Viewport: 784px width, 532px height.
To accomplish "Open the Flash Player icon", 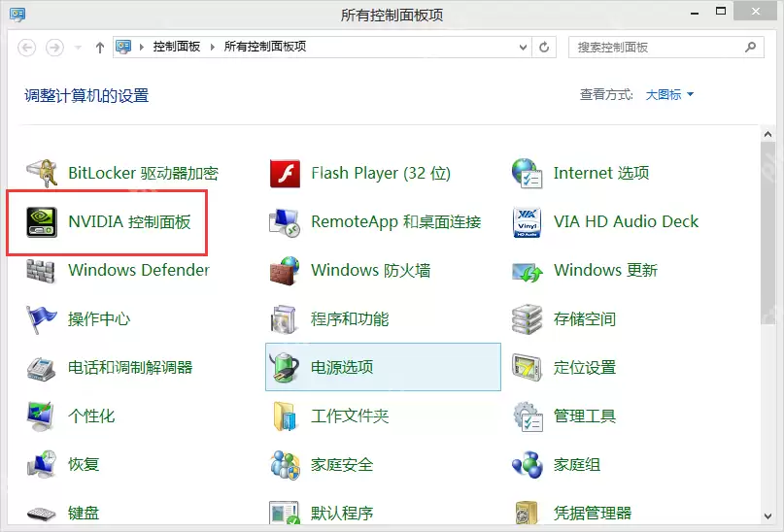I will 285,174.
